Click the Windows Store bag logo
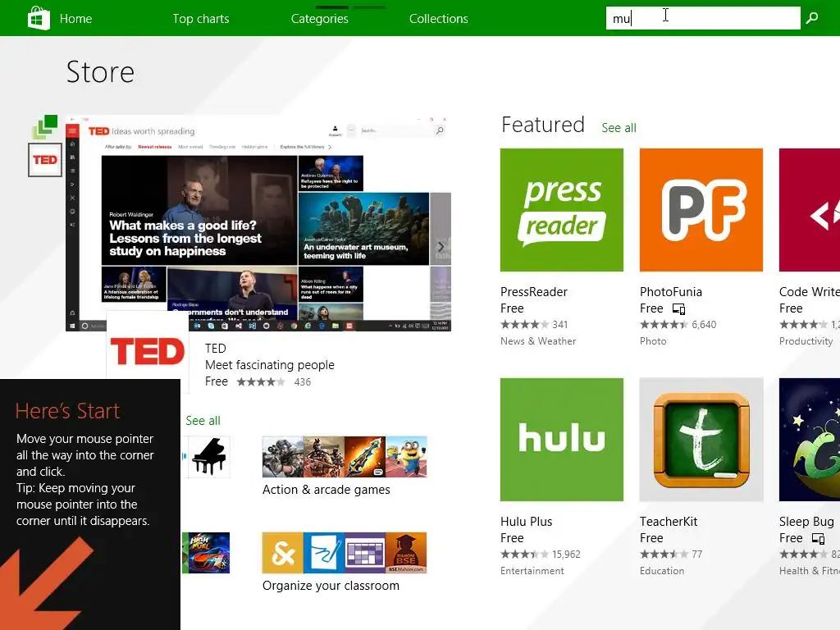Image resolution: width=840 pixels, height=630 pixels. tap(39, 18)
